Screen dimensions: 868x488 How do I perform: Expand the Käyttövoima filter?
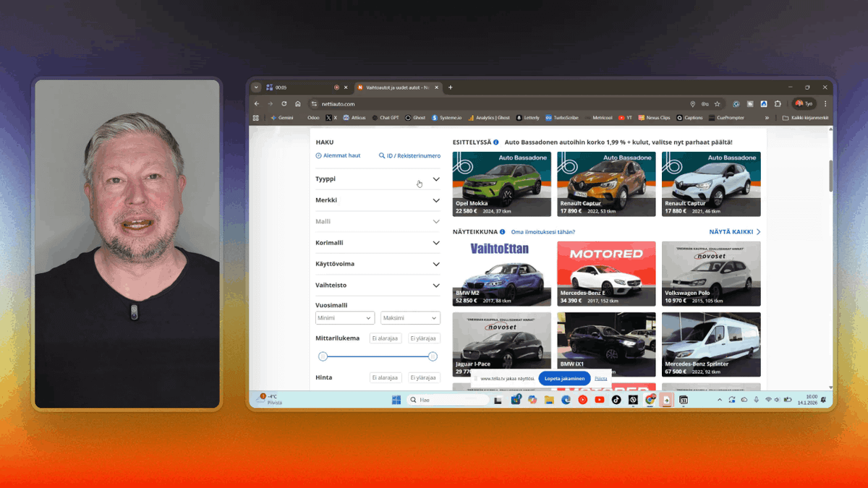(378, 264)
